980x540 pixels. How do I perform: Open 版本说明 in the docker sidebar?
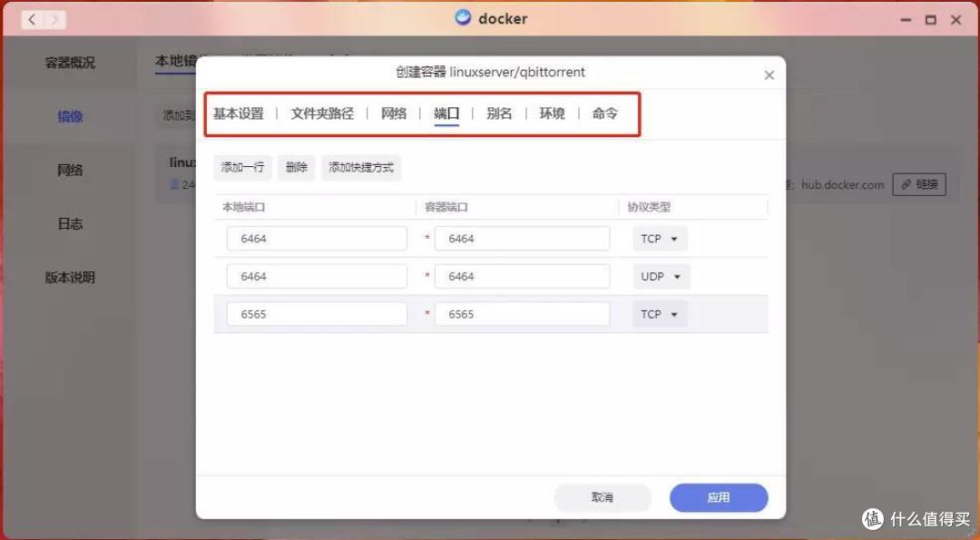click(70, 278)
